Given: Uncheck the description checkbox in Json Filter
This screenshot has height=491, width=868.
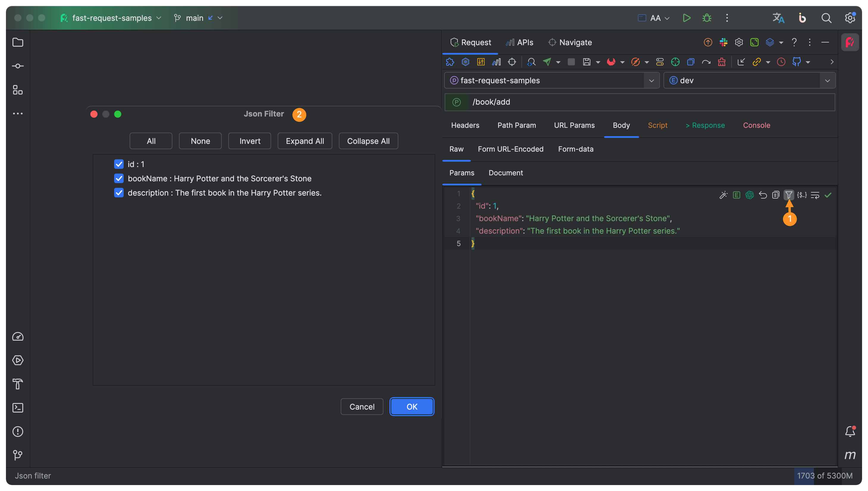Looking at the screenshot, I should pyautogui.click(x=119, y=193).
